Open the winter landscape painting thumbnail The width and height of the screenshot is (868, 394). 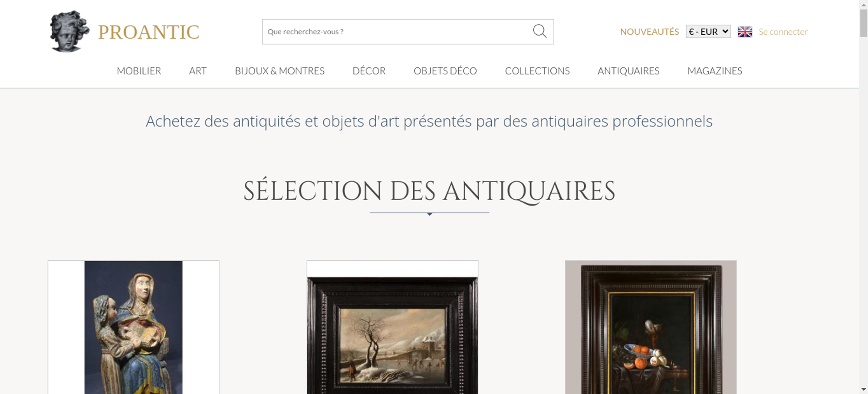pyautogui.click(x=392, y=327)
